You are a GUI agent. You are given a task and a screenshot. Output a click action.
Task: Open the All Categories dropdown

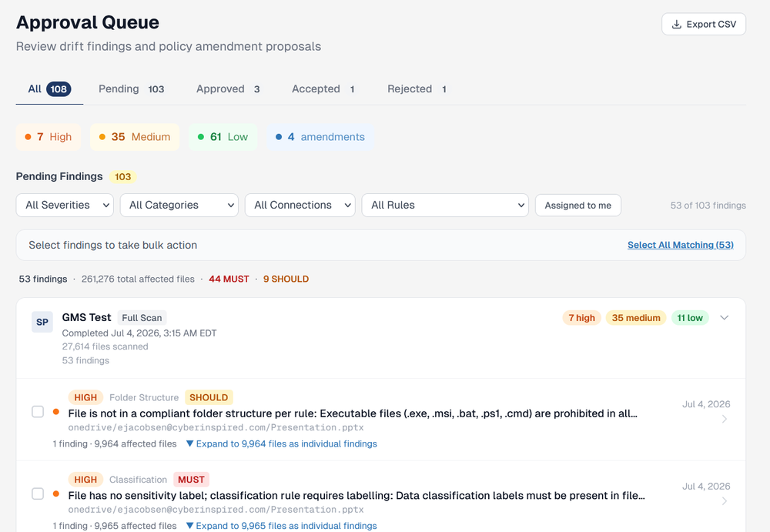coord(179,205)
